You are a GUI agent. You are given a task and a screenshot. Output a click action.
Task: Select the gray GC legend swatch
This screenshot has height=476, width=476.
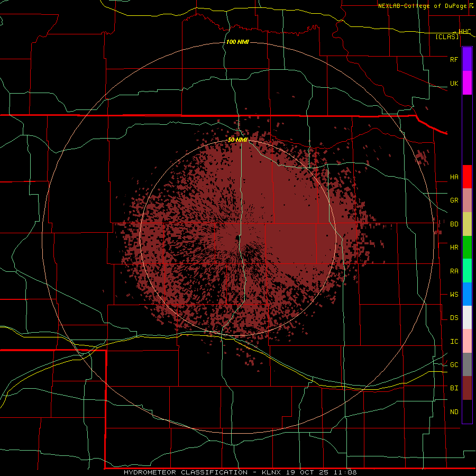[467, 364]
